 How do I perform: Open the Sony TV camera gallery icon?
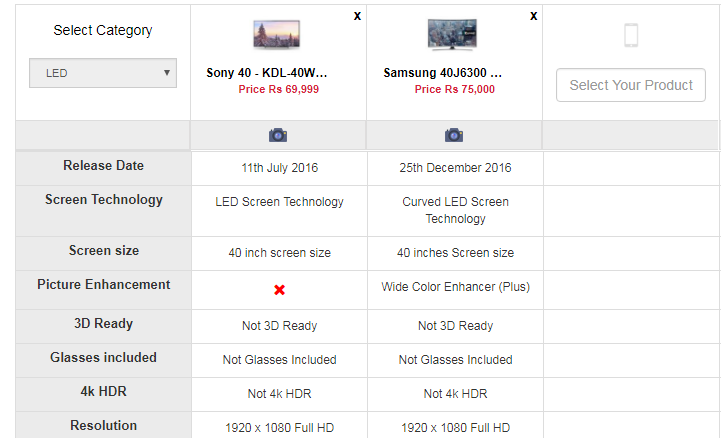point(278,135)
